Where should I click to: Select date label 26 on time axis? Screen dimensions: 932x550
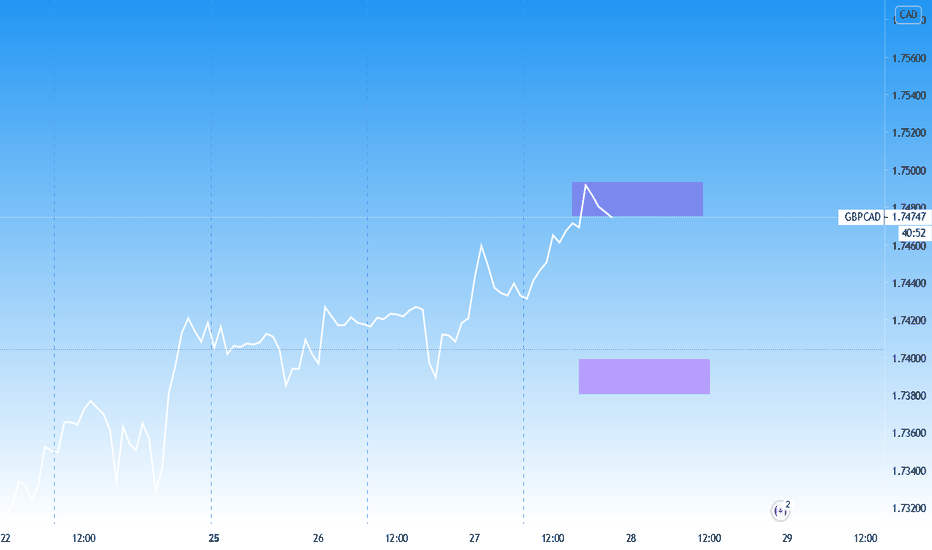click(318, 538)
